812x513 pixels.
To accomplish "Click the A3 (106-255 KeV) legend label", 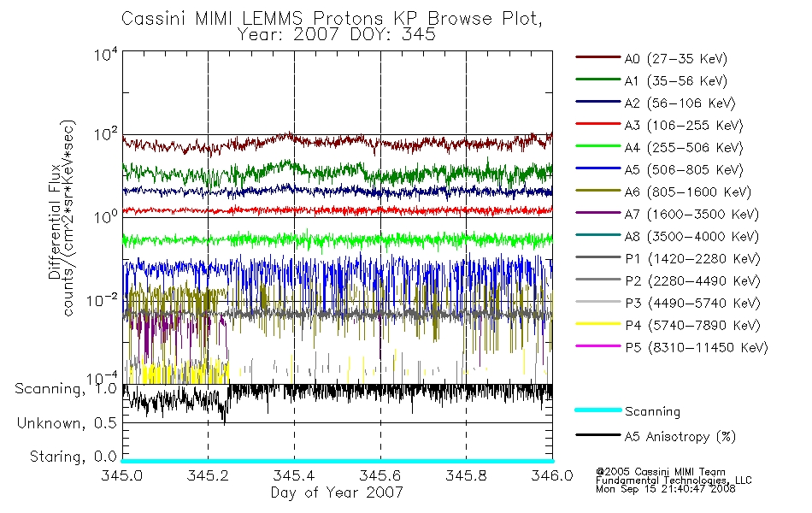I will (x=684, y=126).
